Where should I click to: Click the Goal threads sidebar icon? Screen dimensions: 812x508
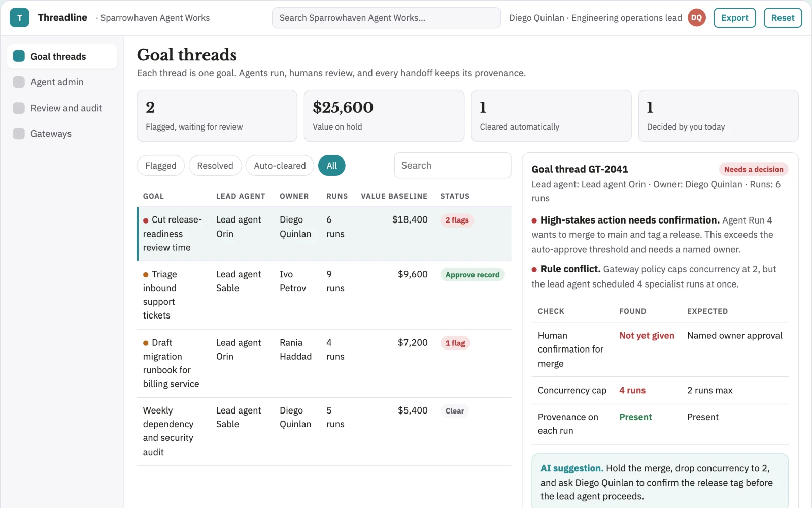click(19, 56)
